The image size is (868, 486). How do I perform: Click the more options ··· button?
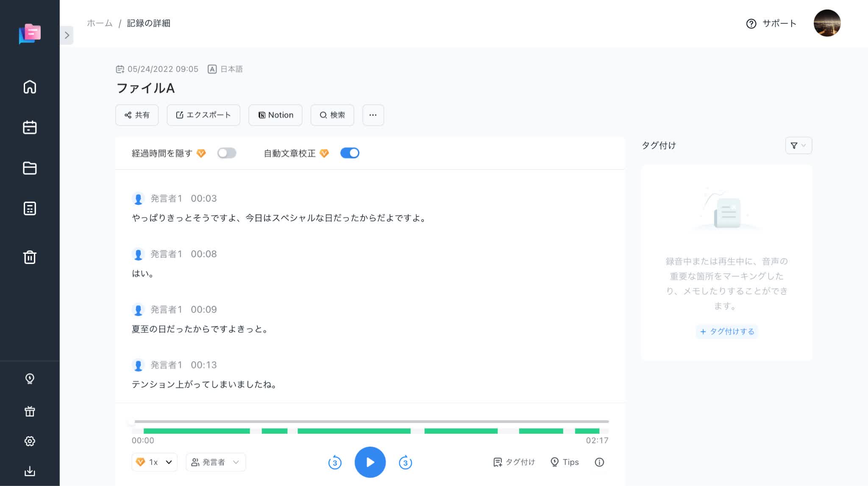click(373, 114)
